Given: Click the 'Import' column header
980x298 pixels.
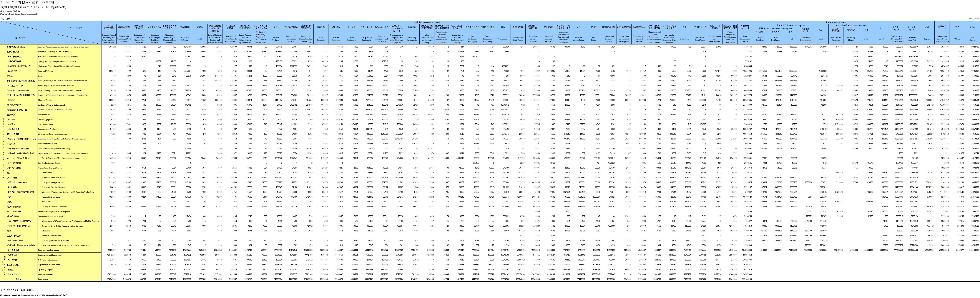Looking at the screenshot, I should pyautogui.click(x=927, y=39).
